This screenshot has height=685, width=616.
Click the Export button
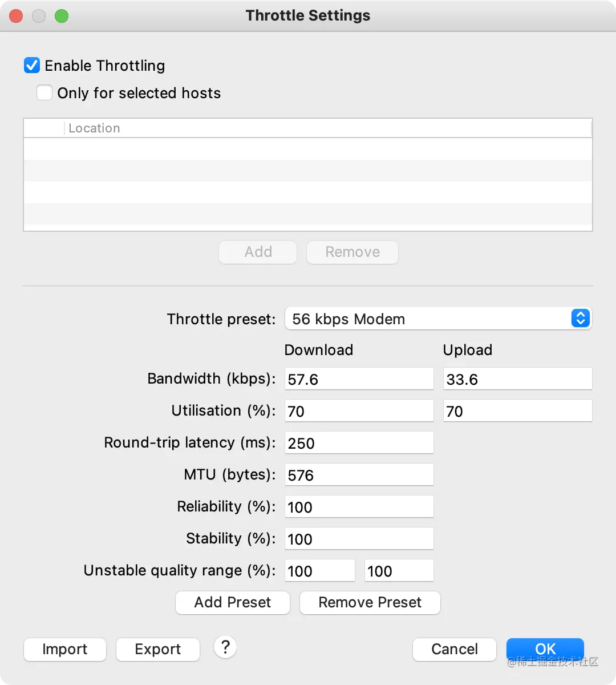157,649
